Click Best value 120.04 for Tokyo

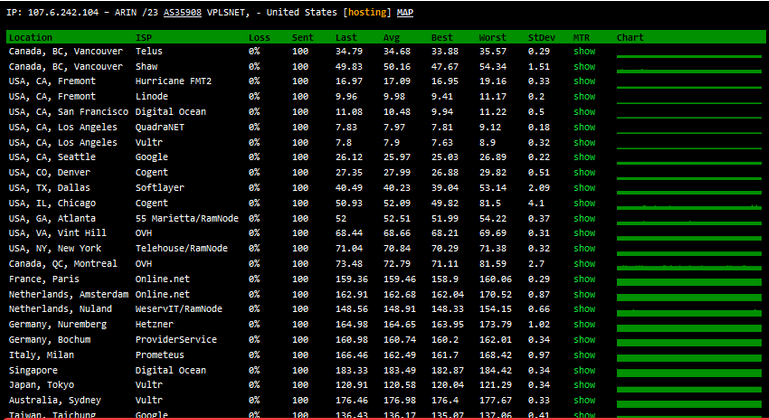[447, 385]
